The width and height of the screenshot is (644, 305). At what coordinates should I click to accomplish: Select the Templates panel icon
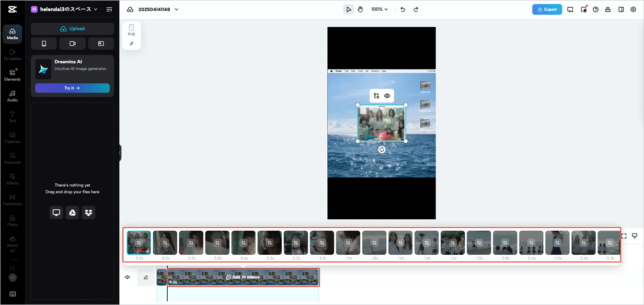pos(12,54)
